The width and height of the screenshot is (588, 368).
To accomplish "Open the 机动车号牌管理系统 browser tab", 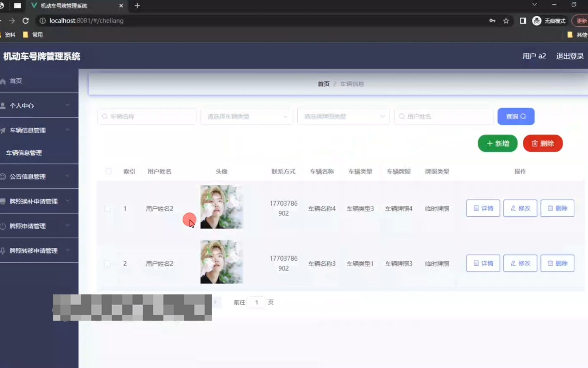I will [63, 5].
